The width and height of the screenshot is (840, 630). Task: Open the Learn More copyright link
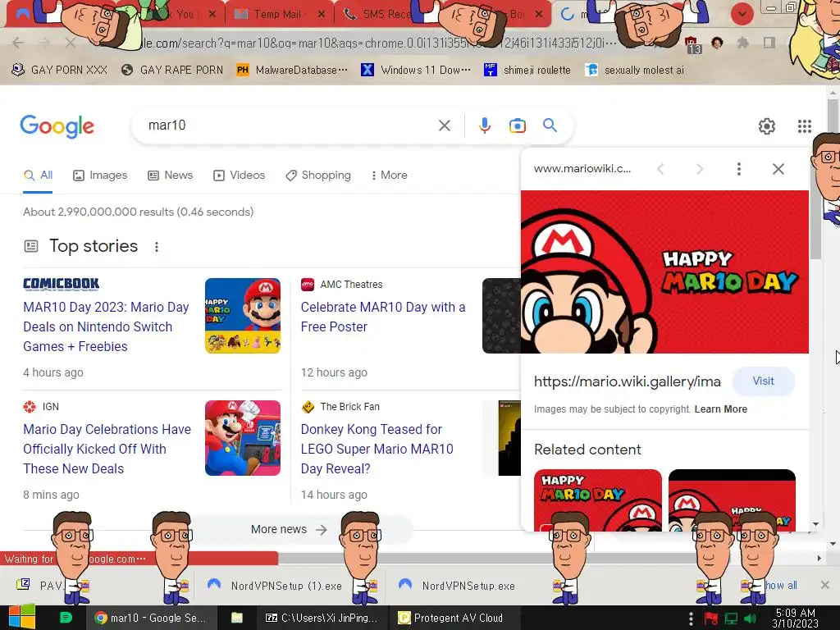click(720, 409)
